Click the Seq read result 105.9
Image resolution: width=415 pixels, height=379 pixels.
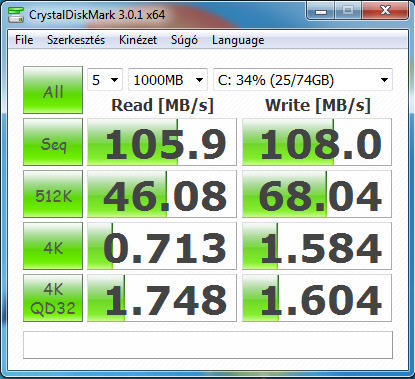tap(162, 142)
